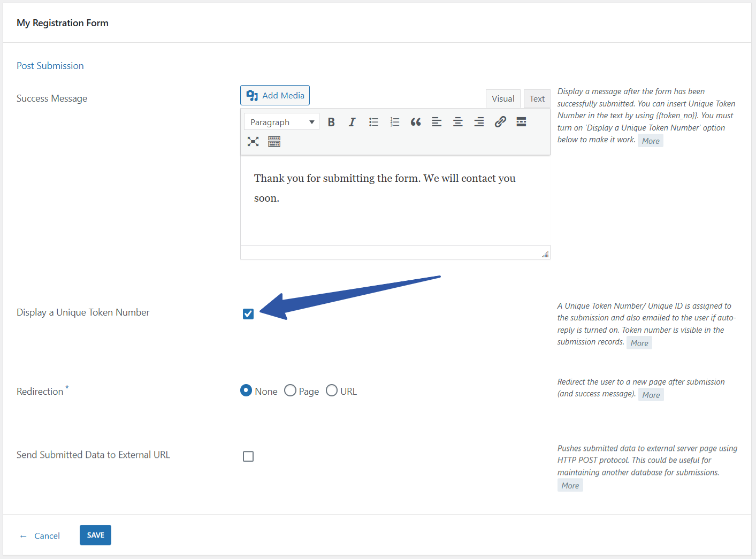Viewport: 756px width, 559px height.
Task: Apply italic formatting in editor
Action: click(352, 122)
